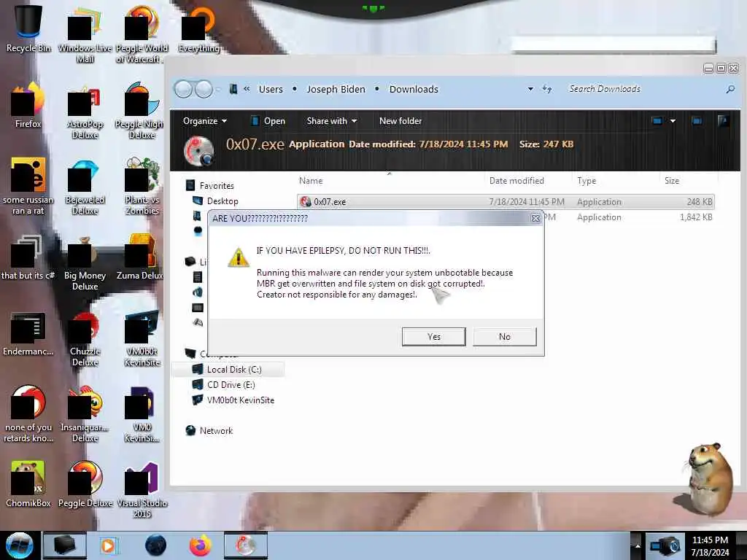Select Network in the navigation pane
747x560 pixels.
pyautogui.click(x=209, y=430)
